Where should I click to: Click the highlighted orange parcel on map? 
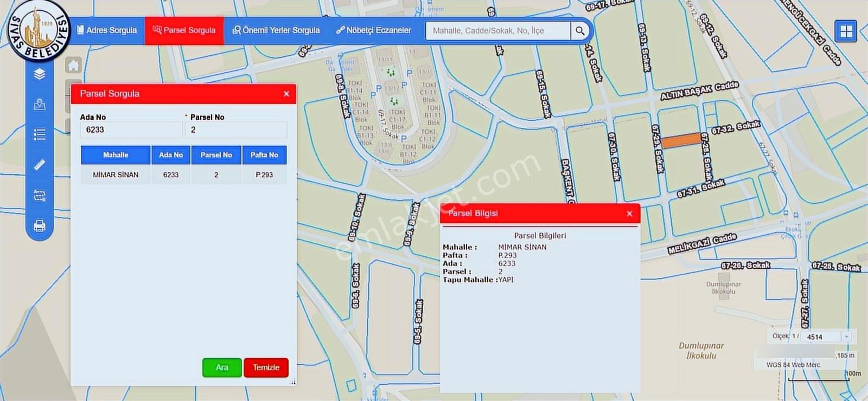coord(681,140)
